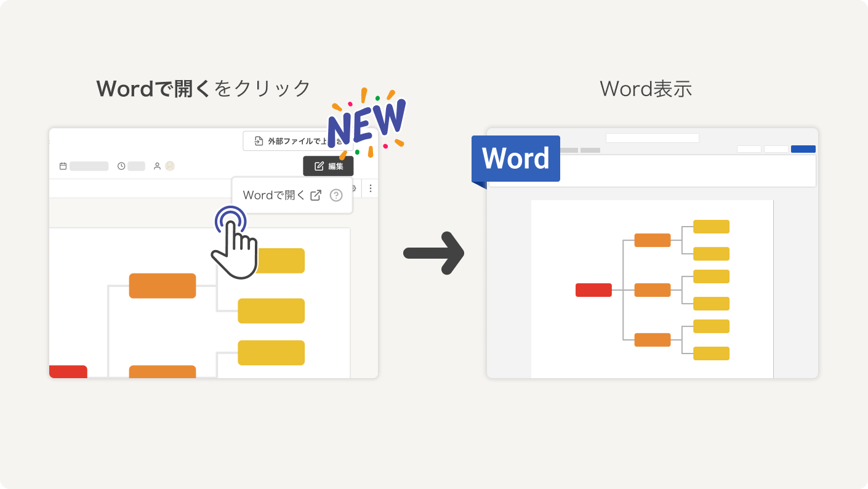868x489 pixels.
Task: Click the empty ribbon area in Word window
Action: pyautogui.click(x=677, y=171)
